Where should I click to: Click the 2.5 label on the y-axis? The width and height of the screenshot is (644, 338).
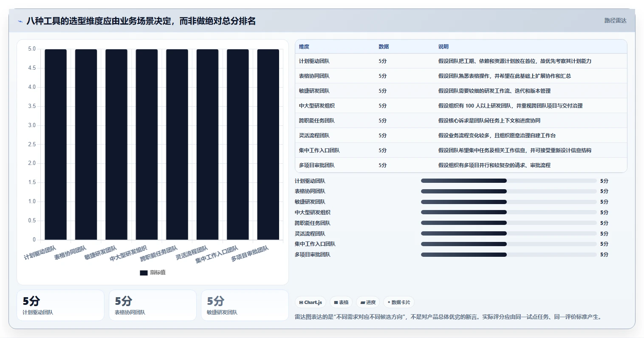tap(32, 145)
